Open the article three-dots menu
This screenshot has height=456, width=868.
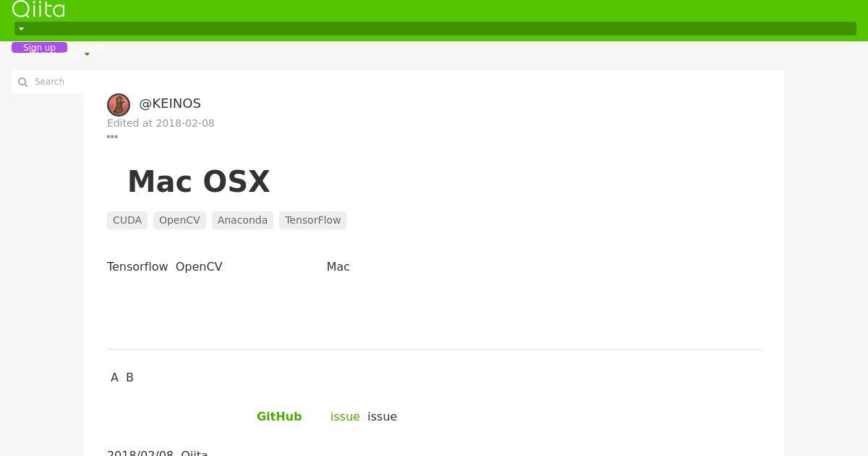pyautogui.click(x=112, y=137)
